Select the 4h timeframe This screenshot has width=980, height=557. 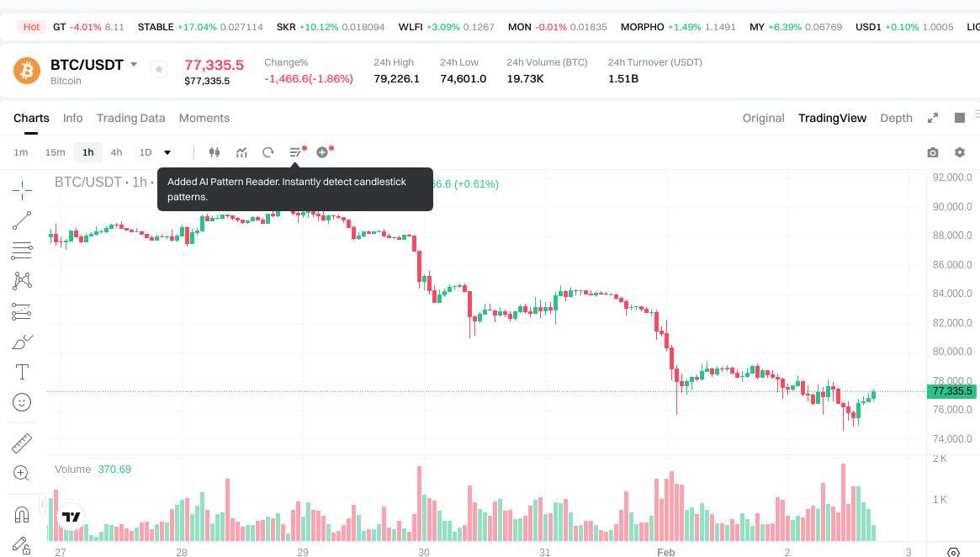(x=116, y=152)
